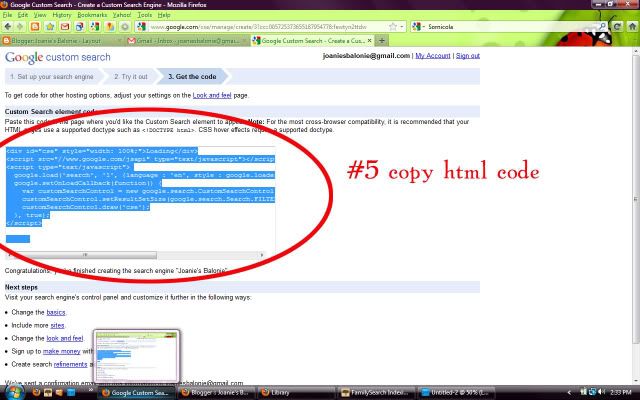Click the taskbar window preview thumbnail
Viewport: 640px width, 400px height.
point(136,357)
